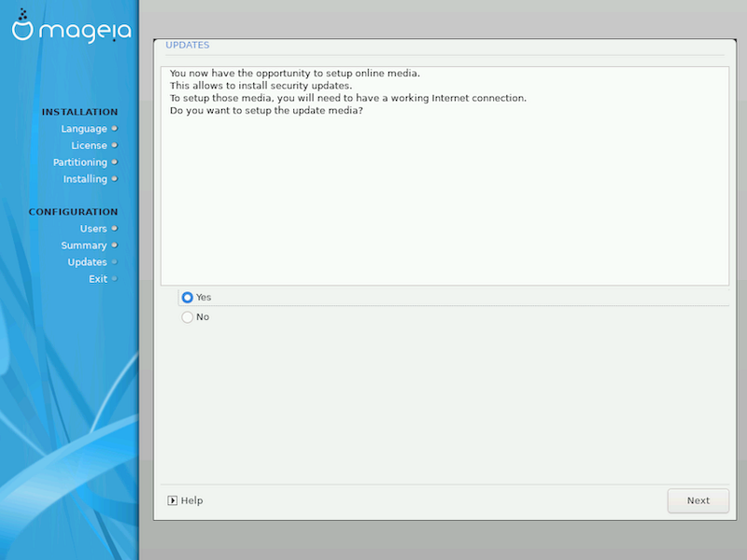Click the bullet icon beside Summary
Image resolution: width=747 pixels, height=560 pixels.
(114, 245)
